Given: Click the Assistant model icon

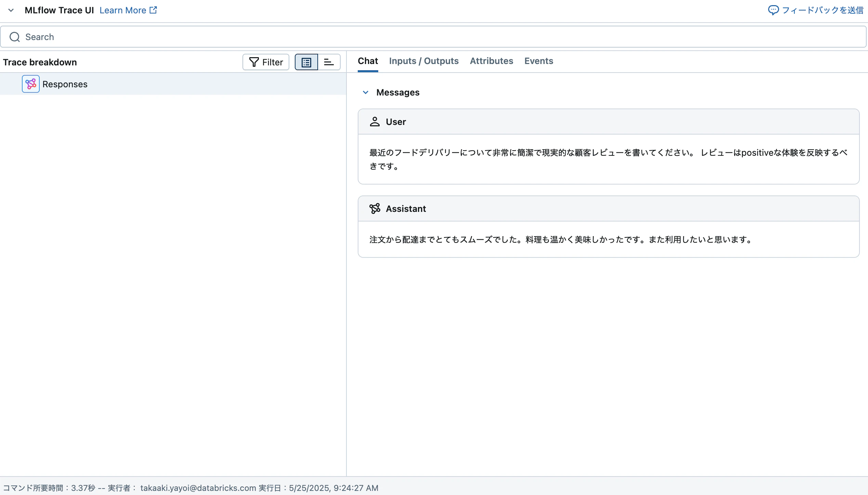Looking at the screenshot, I should click(375, 208).
